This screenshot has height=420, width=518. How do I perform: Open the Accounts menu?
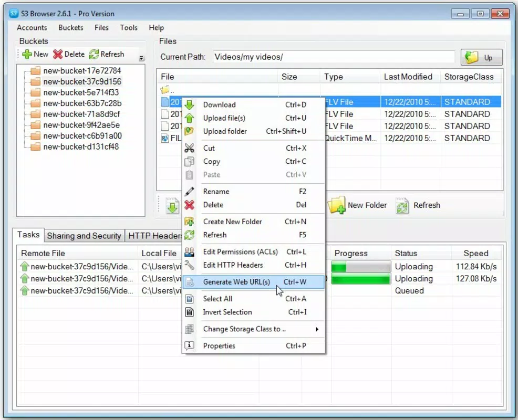click(x=32, y=28)
